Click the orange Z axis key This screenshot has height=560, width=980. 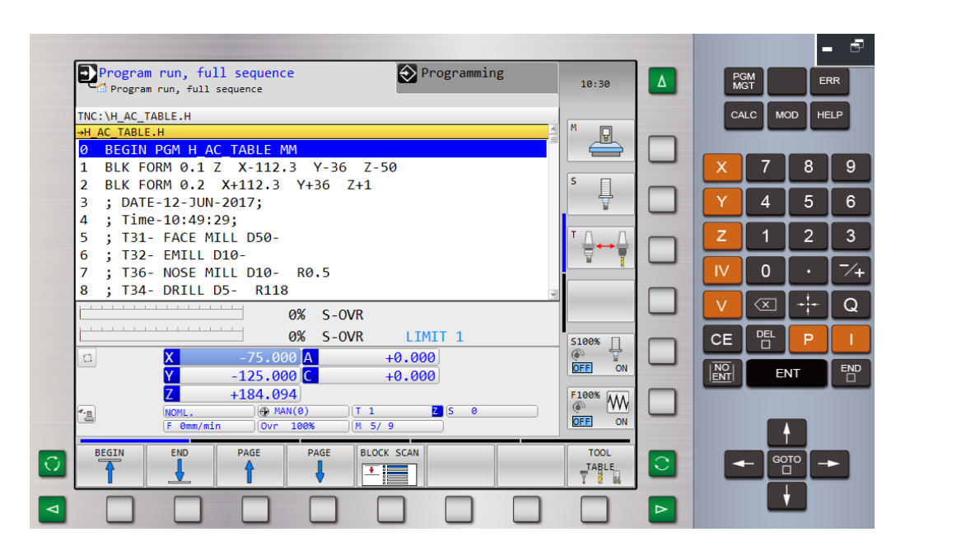pyautogui.click(x=722, y=236)
